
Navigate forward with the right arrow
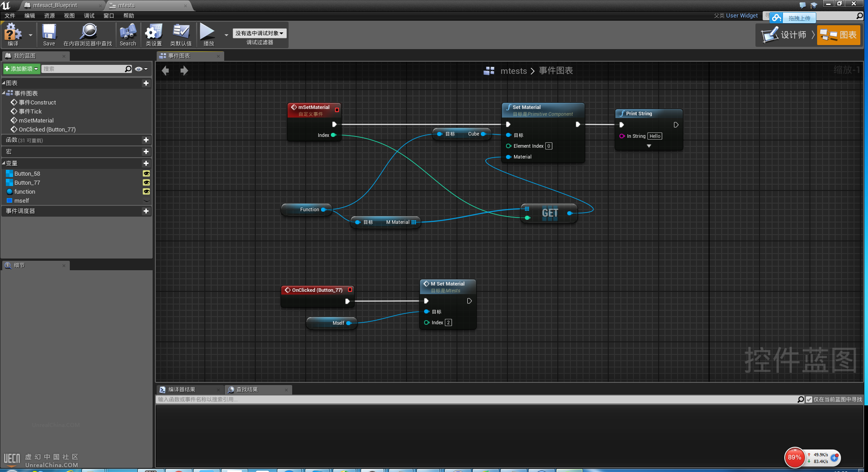click(184, 71)
